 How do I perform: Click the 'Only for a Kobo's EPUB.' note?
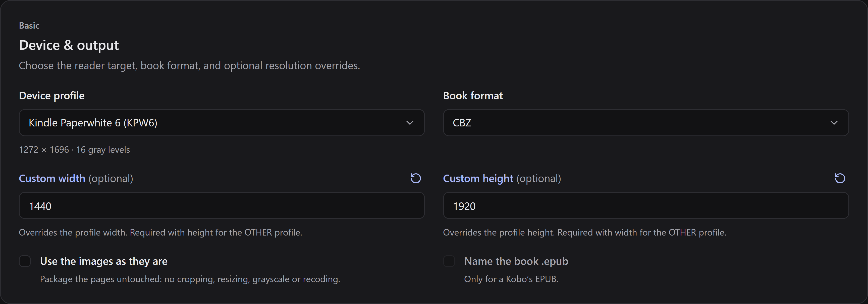click(x=511, y=279)
